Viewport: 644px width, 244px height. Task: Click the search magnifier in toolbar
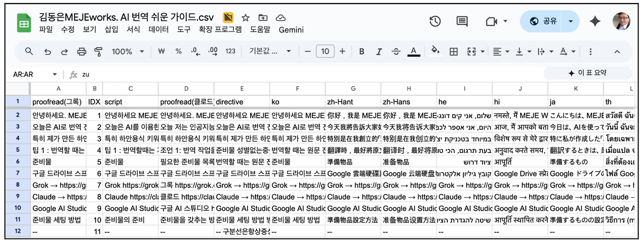point(29,51)
